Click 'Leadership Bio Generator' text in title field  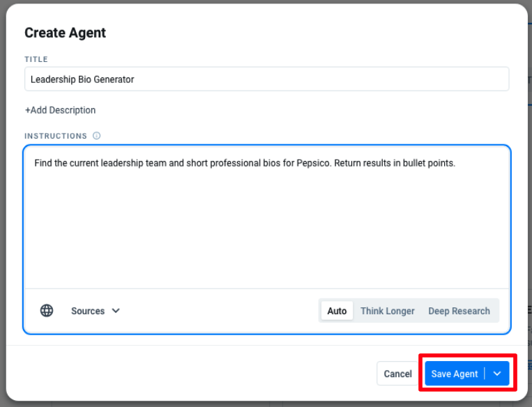82,79
